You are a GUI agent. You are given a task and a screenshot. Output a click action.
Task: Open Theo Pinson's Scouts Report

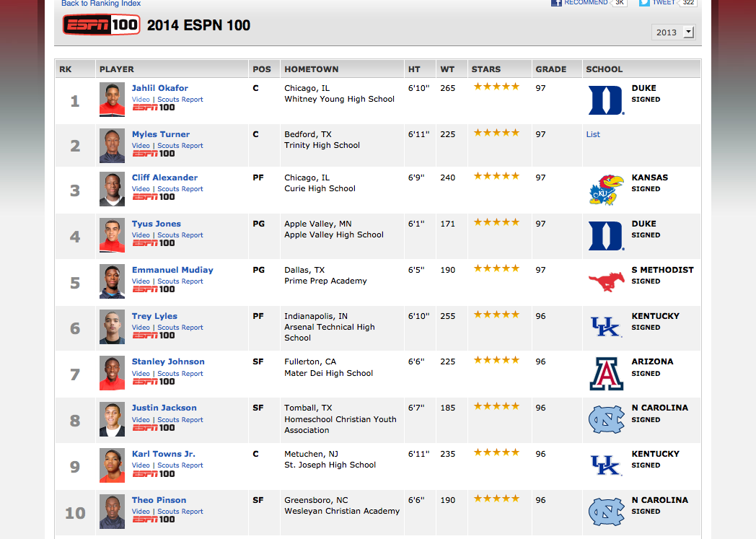click(180, 512)
